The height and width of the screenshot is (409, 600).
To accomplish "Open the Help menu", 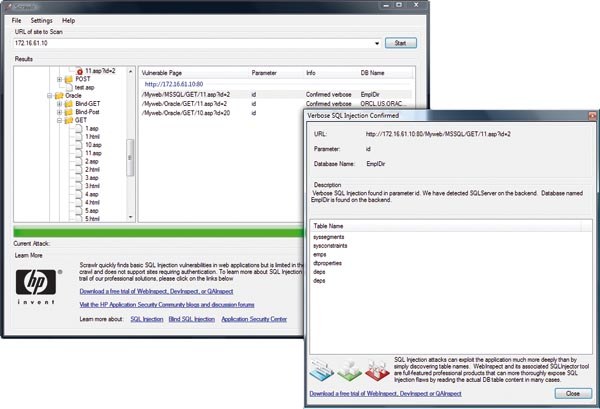I will click(x=68, y=21).
